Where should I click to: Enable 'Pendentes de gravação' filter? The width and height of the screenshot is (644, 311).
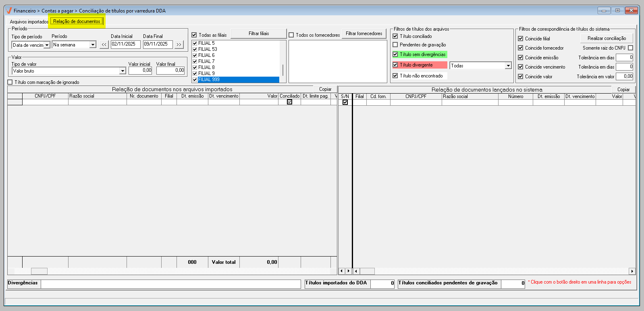coord(395,45)
